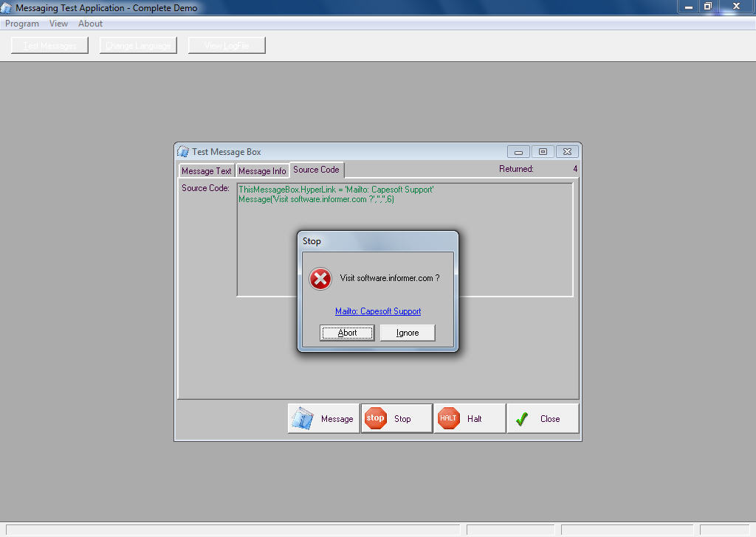Click the ThisMessageBox.HyperLink code line

pyautogui.click(x=336, y=190)
